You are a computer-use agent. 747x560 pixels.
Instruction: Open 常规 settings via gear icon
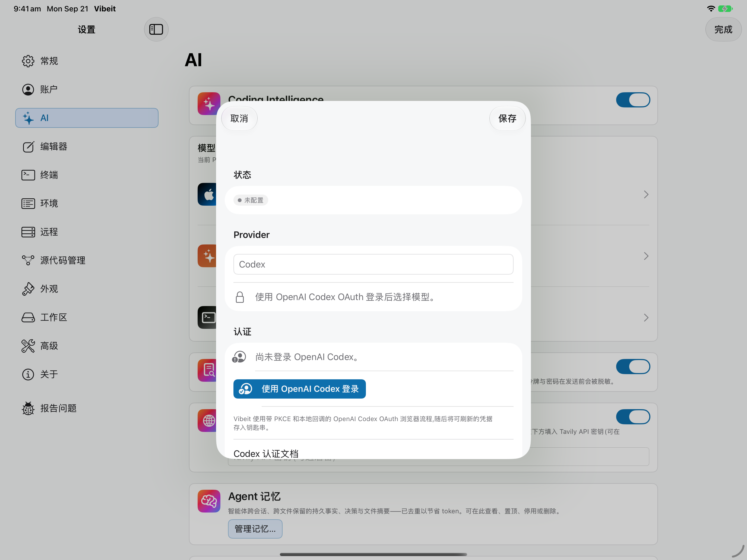[28, 61]
